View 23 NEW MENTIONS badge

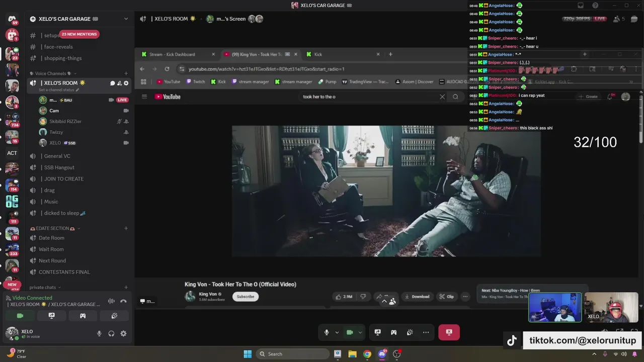click(x=79, y=34)
